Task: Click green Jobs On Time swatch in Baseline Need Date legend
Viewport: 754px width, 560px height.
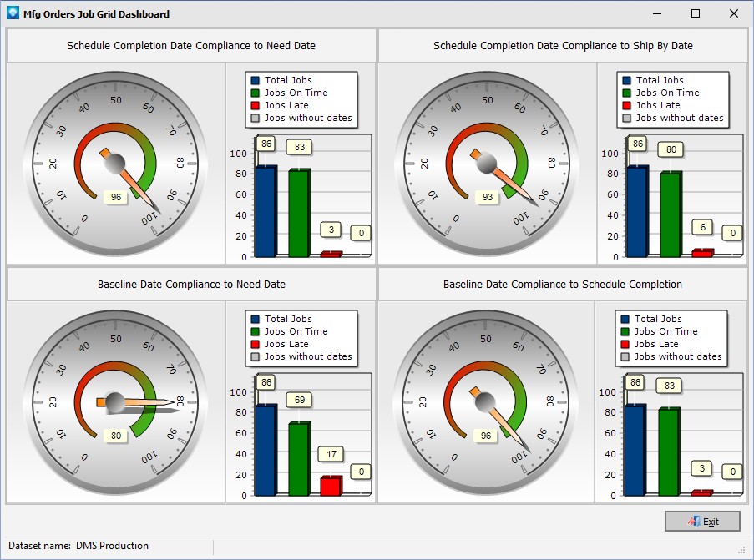Action: (256, 331)
